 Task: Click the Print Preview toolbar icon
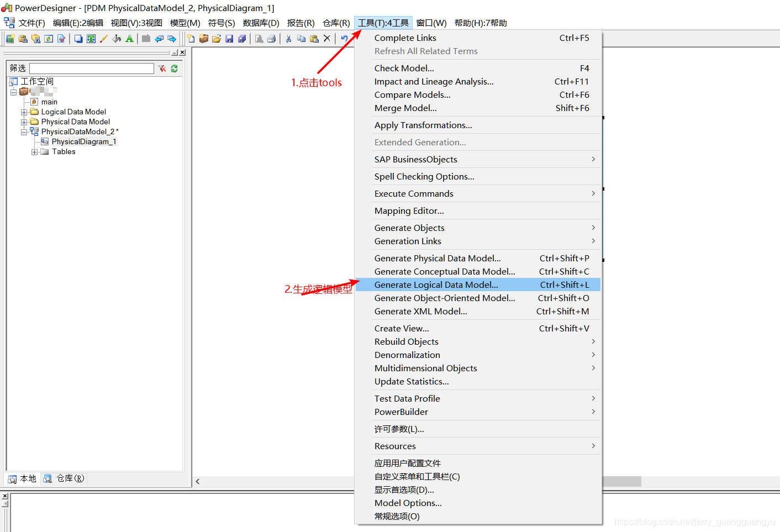[259, 39]
